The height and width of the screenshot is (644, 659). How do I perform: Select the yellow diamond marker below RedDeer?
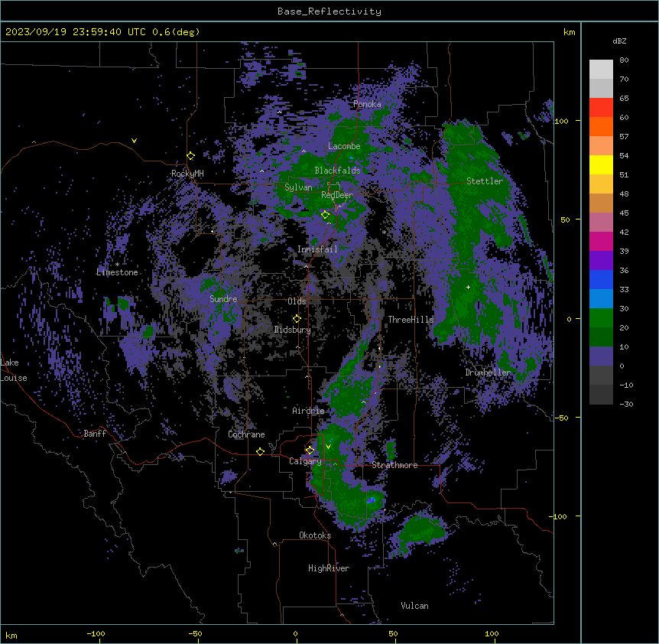(x=325, y=215)
